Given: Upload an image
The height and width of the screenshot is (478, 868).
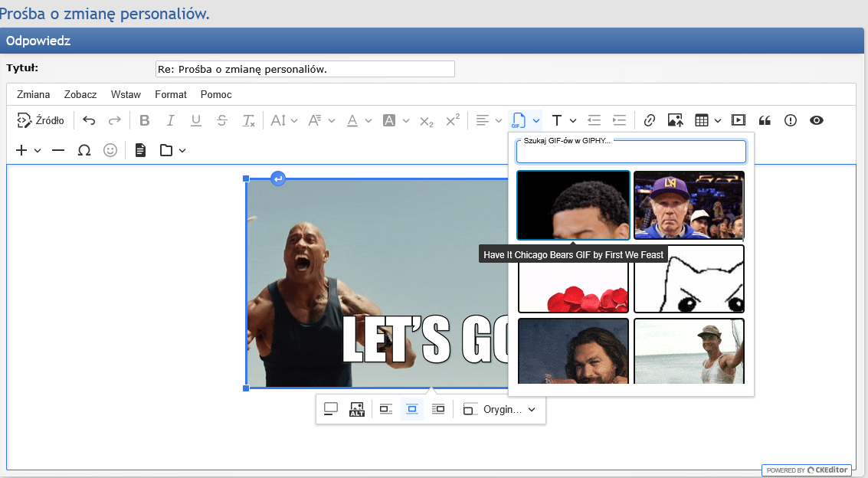Looking at the screenshot, I should click(x=676, y=120).
